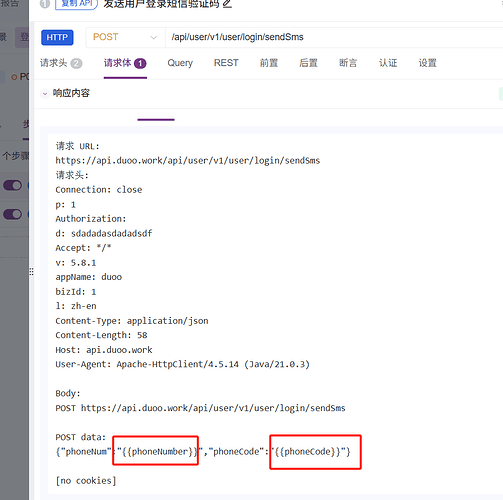
Task: Switch to the 前置 tab
Action: coord(269,63)
